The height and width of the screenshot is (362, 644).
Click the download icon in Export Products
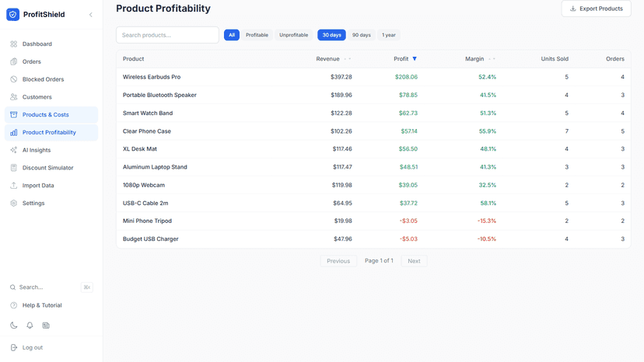click(x=573, y=9)
